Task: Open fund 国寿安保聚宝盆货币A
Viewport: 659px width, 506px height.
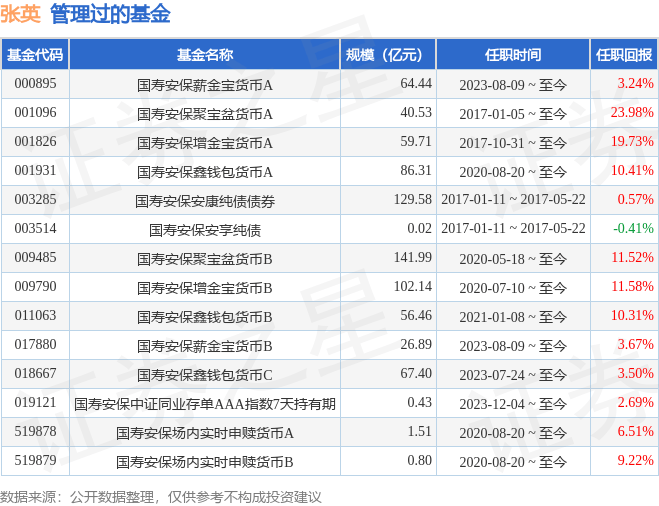Action: 204,114
